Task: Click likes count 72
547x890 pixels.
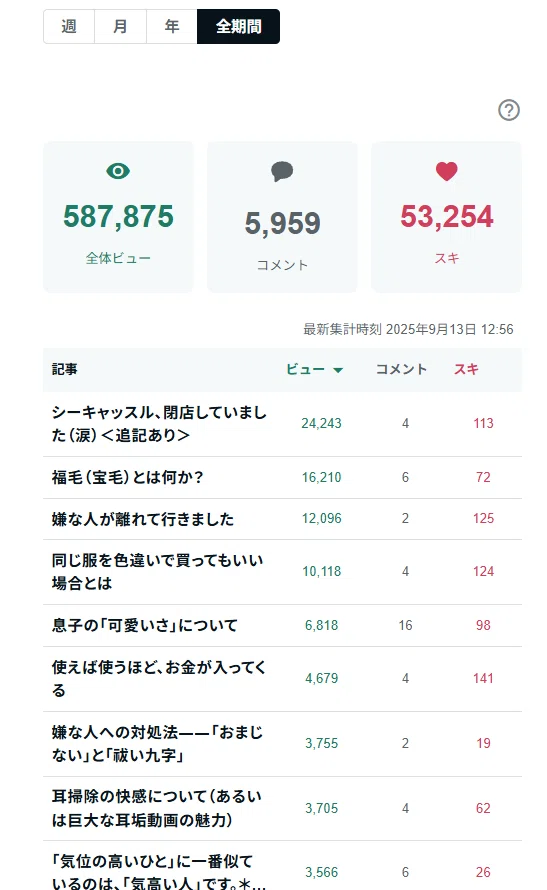Action: pyautogui.click(x=483, y=477)
